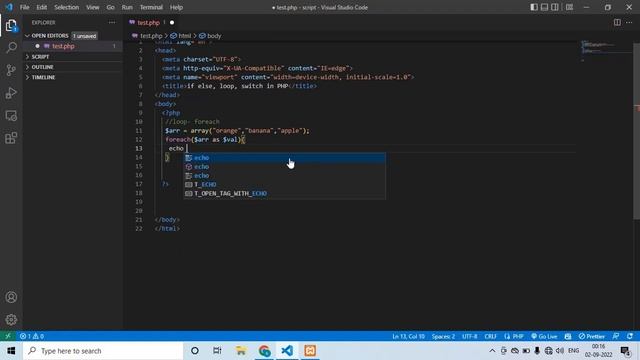Change UTF-8 encoding in status bar
The width and height of the screenshot is (640, 360).
click(x=469, y=336)
